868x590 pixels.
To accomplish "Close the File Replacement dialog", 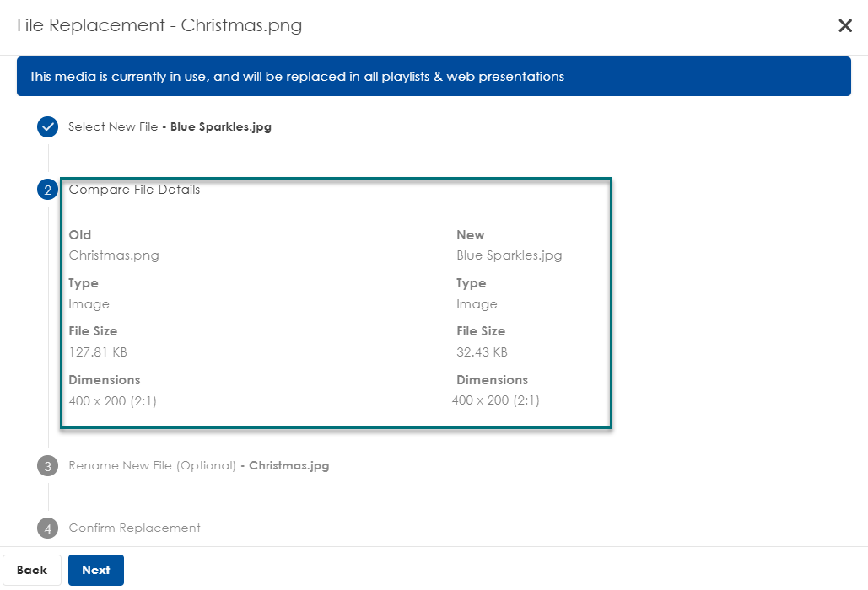I will (x=844, y=25).
